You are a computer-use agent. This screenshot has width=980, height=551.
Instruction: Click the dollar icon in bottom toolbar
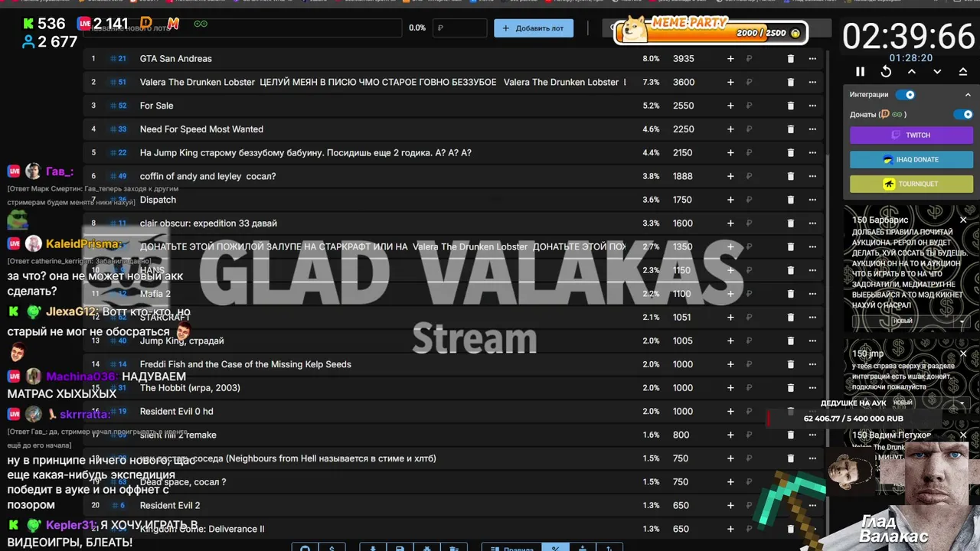332,546
